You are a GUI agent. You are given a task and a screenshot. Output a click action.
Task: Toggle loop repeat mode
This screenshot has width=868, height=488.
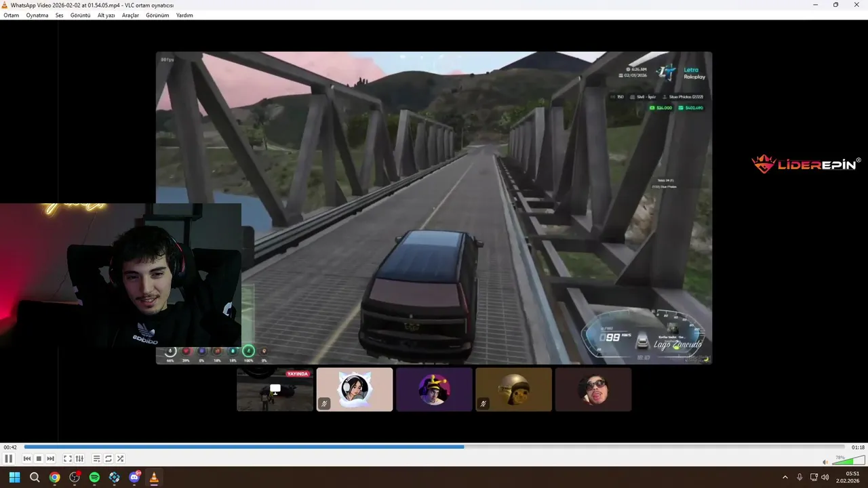click(x=108, y=459)
